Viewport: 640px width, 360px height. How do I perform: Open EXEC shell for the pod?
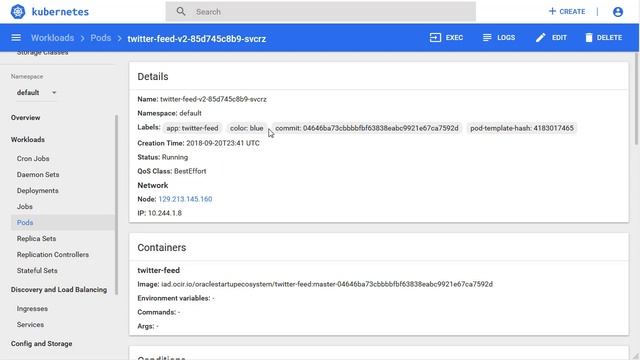(446, 38)
